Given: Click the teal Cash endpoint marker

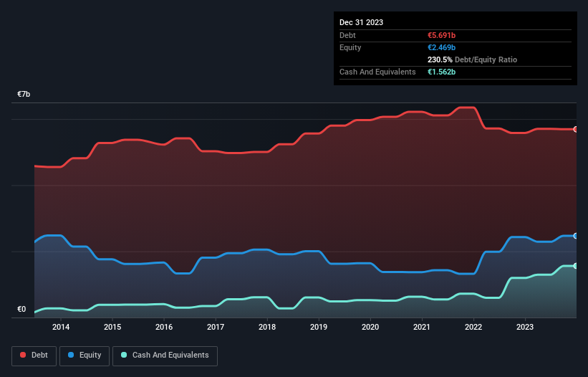Looking at the screenshot, I should [576, 266].
